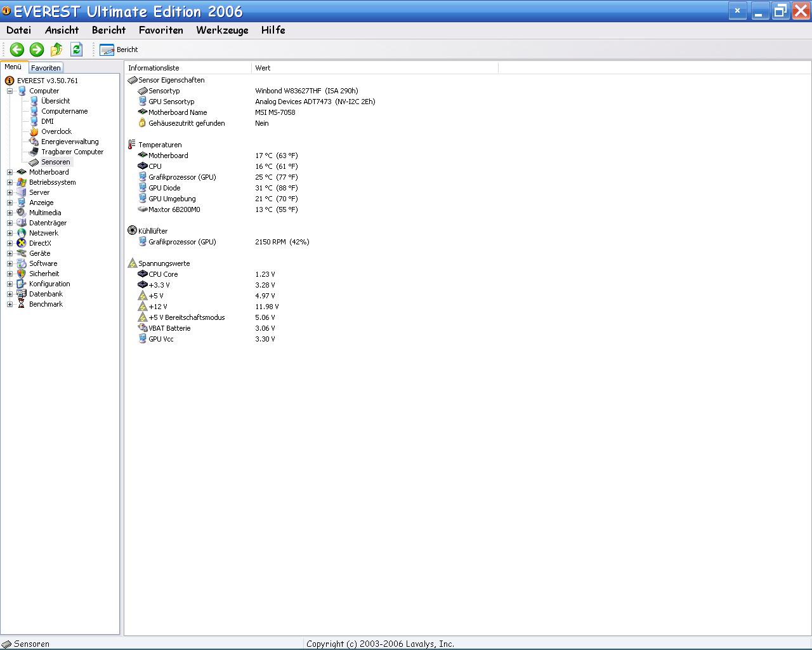The image size is (812, 650).
Task: Open the Bericht menu in menu bar
Action: [108, 30]
